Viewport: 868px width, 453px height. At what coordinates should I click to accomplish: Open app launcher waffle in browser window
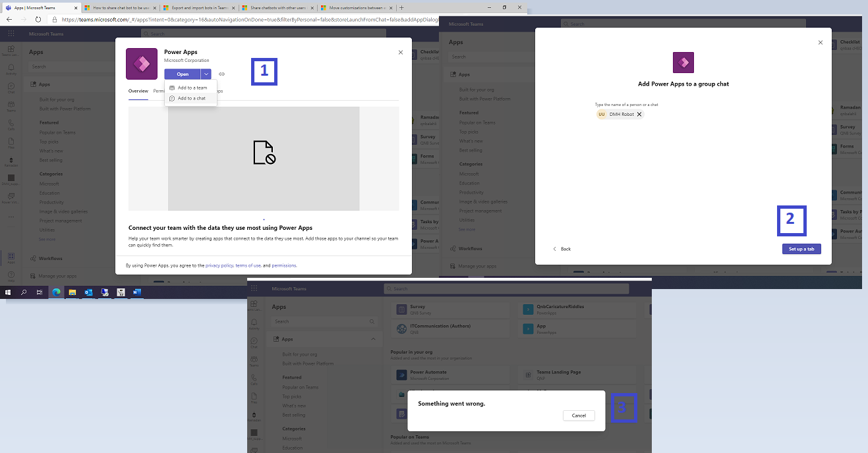click(x=11, y=33)
